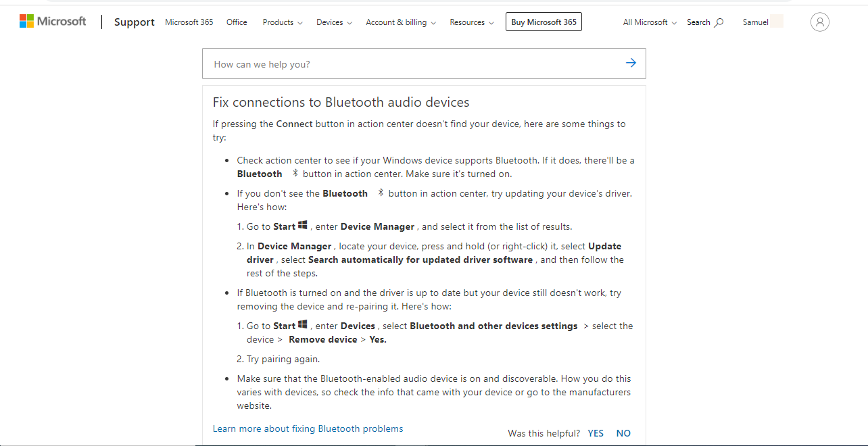Open the All Microsoft dropdown
The image size is (868, 446).
650,22
